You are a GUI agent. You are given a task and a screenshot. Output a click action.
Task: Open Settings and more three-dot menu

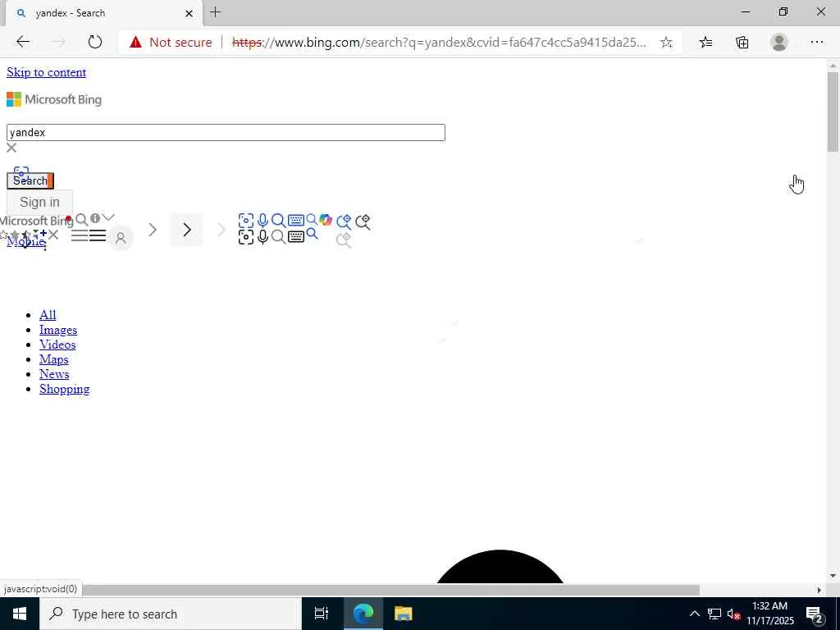coord(816,42)
